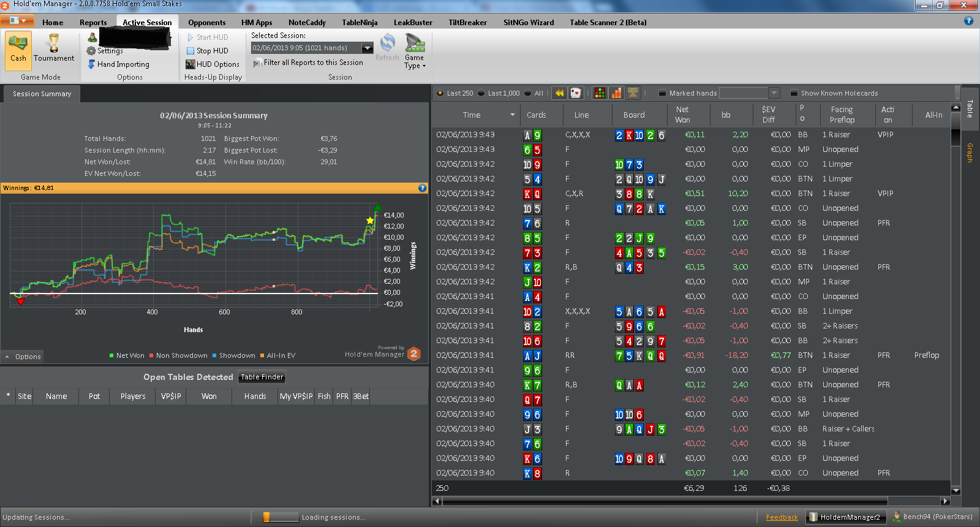Switch to the Opponents tab
Screen dimensions: 980x527
(x=206, y=22)
